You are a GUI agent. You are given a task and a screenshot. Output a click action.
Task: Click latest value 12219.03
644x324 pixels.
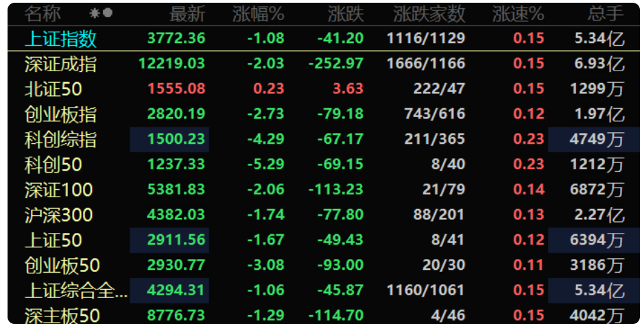coord(171,64)
